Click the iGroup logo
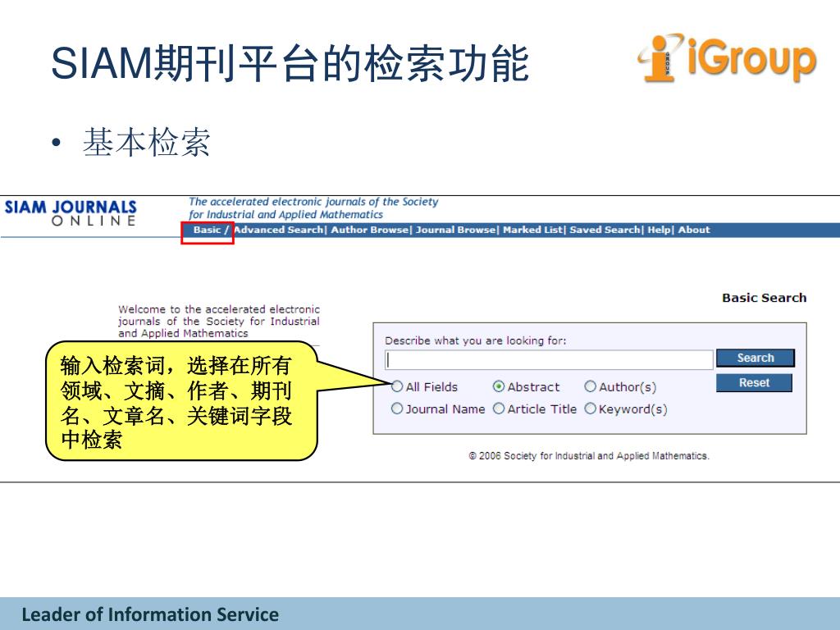This screenshot has width=840, height=630. pyautogui.click(x=727, y=58)
